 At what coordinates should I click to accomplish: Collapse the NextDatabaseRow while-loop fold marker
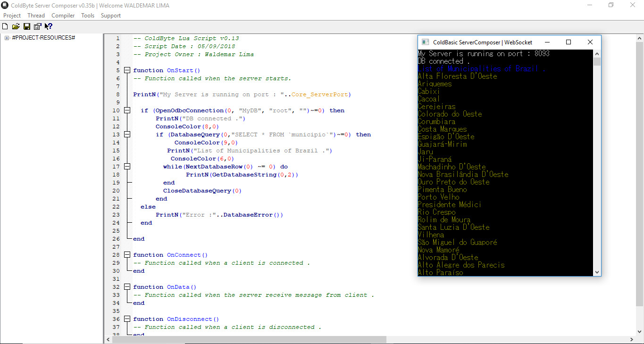tap(126, 166)
